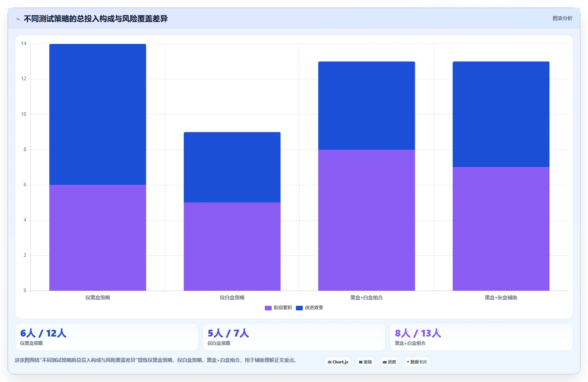This screenshot has height=382, width=588.
Task: Click the 仅黑盒策略 x-axis label
Action: (98, 297)
